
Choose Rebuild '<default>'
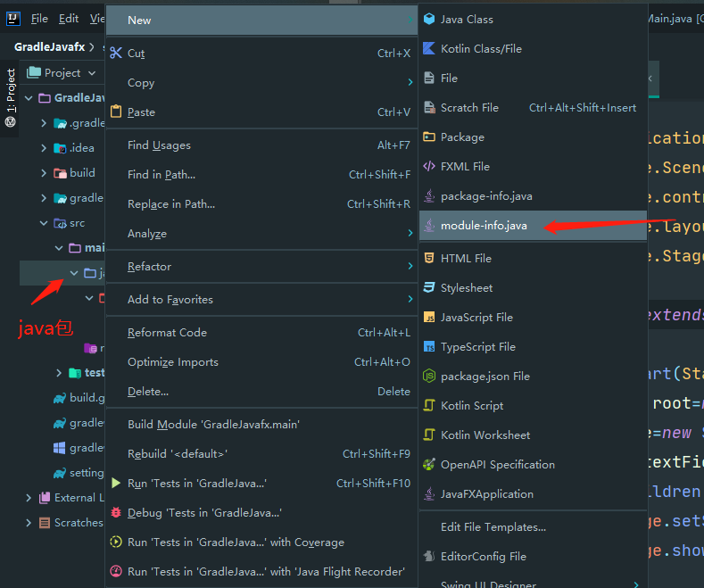click(x=261, y=454)
